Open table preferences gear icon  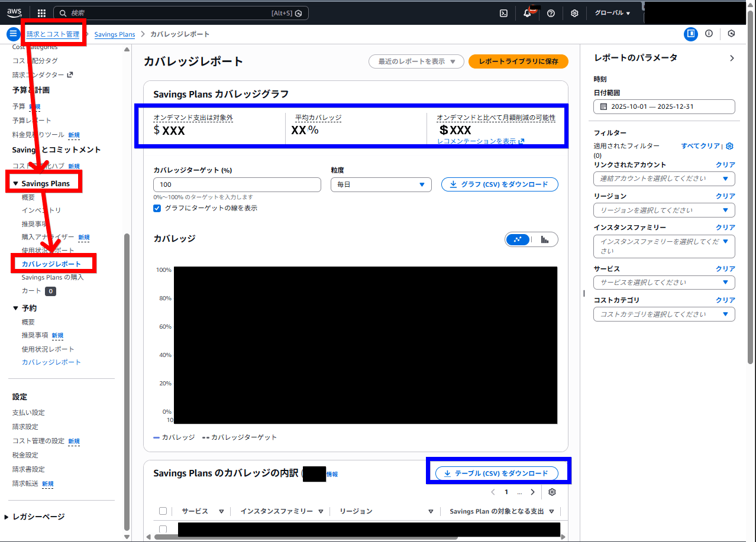tap(552, 492)
